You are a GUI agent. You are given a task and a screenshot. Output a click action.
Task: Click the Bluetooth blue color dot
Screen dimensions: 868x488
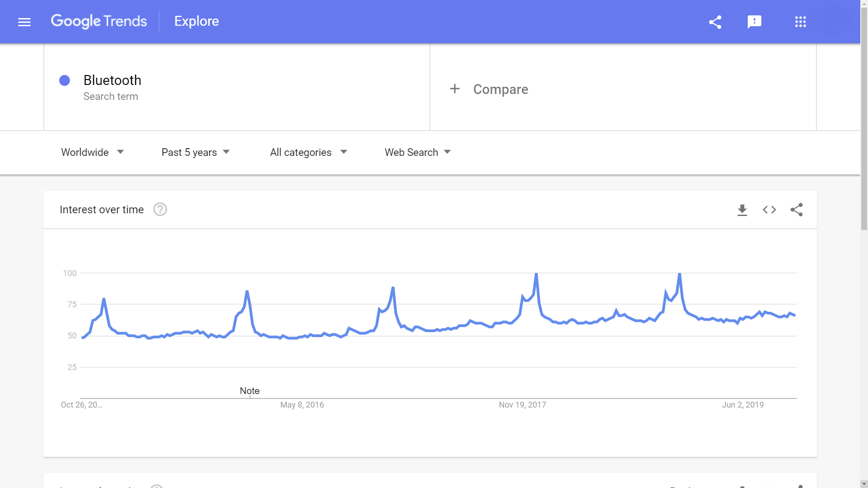pyautogui.click(x=65, y=80)
